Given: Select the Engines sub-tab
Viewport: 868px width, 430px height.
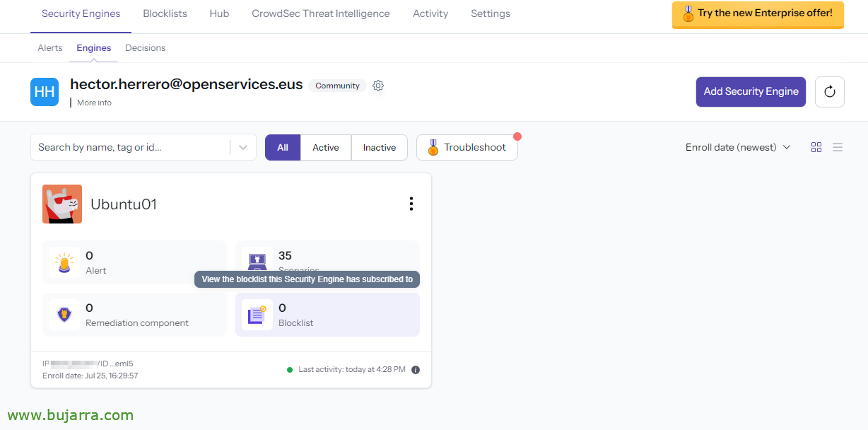Looking at the screenshot, I should coord(94,48).
